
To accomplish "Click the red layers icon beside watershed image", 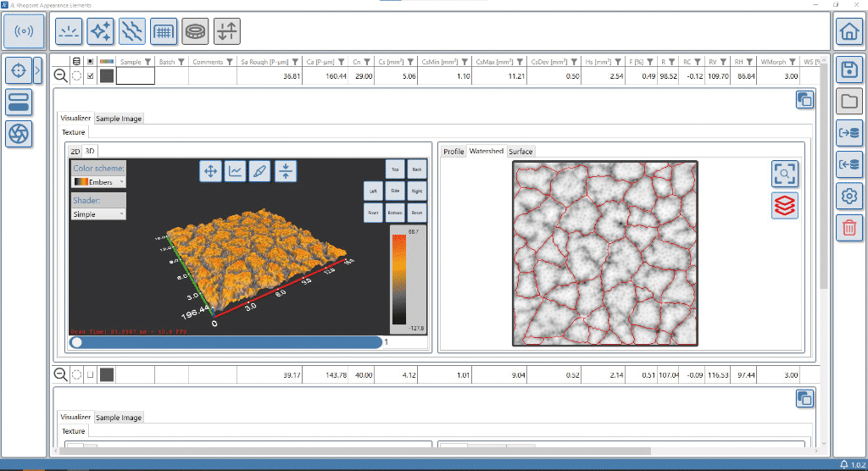I will point(785,205).
